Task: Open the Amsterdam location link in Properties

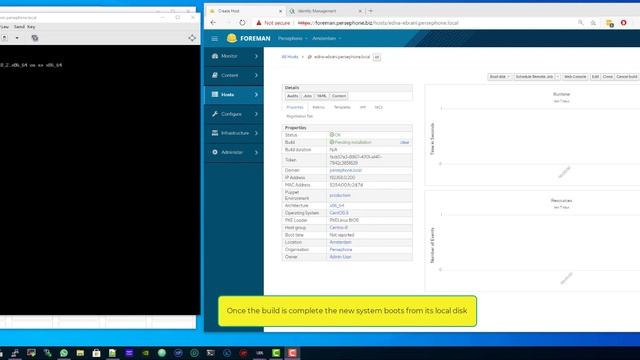Action: [x=340, y=242]
